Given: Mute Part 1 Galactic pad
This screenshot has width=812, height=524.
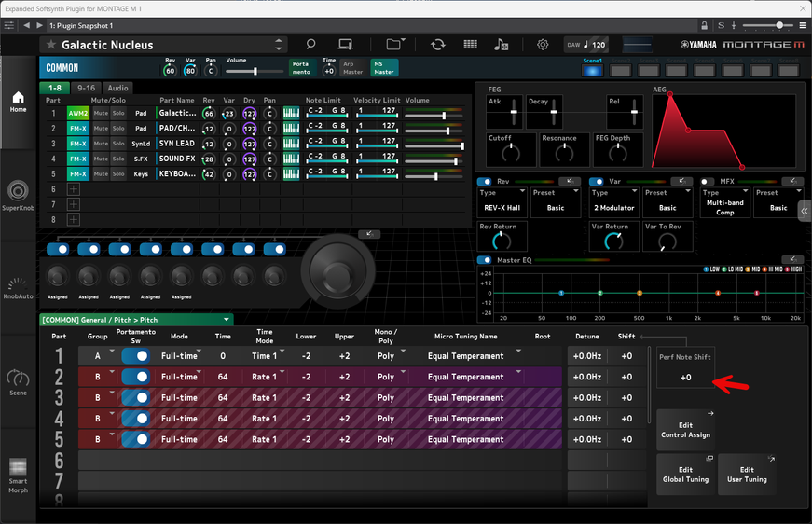Looking at the screenshot, I should [101, 114].
